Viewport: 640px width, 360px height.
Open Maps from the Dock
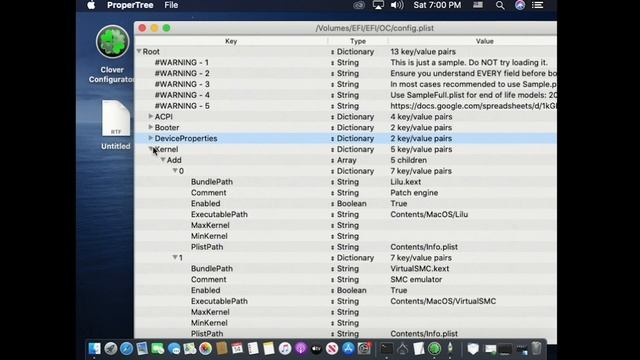(x=189, y=349)
